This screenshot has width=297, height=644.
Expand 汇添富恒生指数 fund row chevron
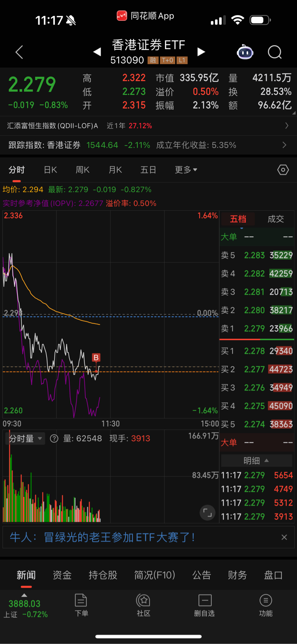287,126
